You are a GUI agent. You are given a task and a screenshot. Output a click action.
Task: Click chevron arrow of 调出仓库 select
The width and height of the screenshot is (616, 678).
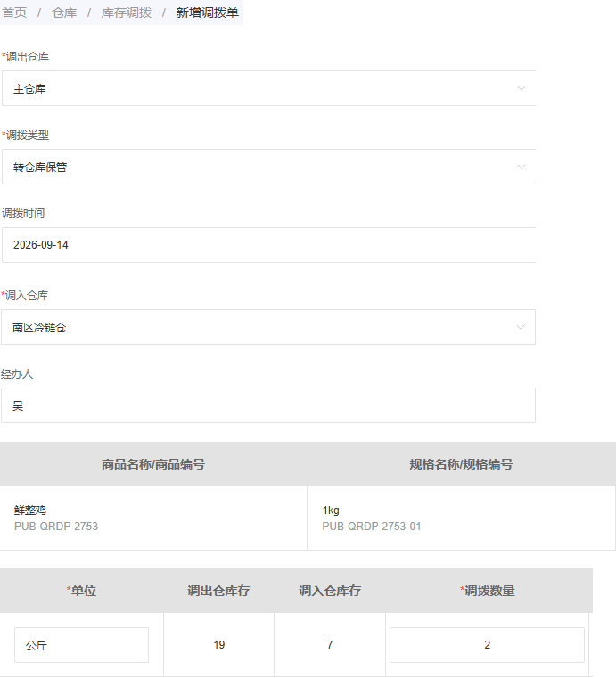(x=522, y=88)
